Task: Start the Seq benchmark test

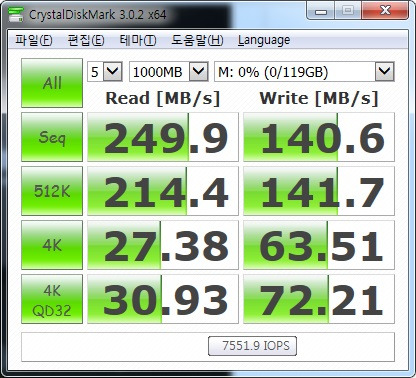Action: [x=52, y=137]
